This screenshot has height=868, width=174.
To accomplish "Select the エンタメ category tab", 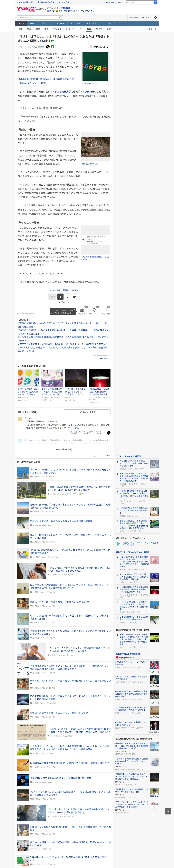I will 57,29.
